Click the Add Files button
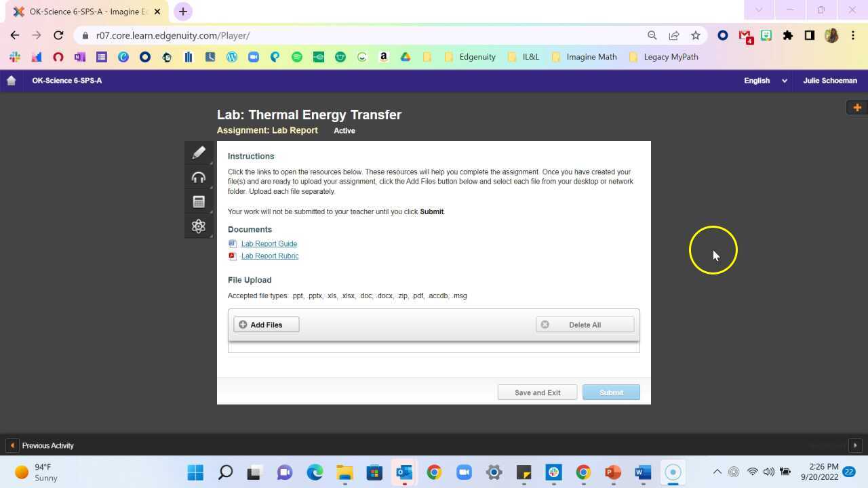This screenshot has width=868, height=488. pos(267,325)
